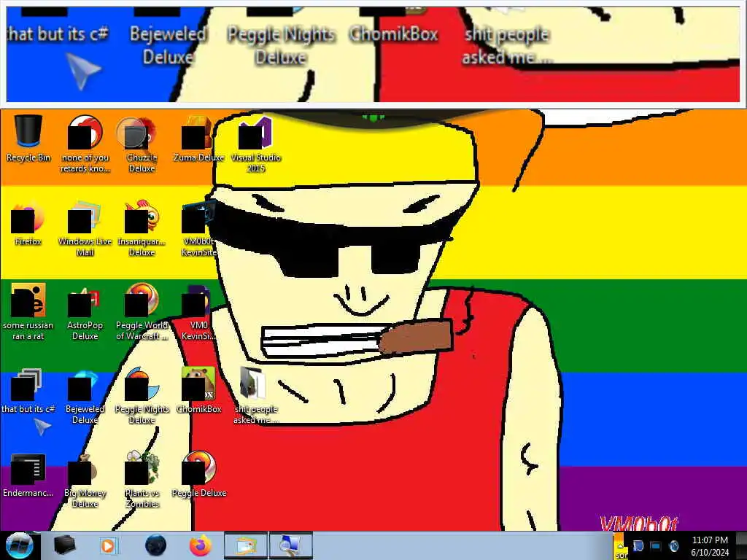The height and width of the screenshot is (560, 747).
Task: Select the Peggle World of Warcraft shortcut
Action: pyautogui.click(x=142, y=311)
